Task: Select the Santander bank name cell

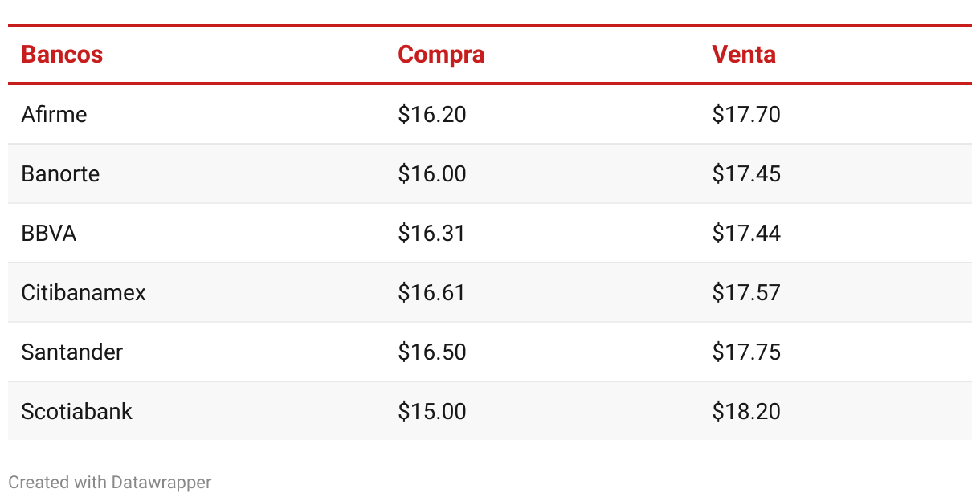Action: (72, 352)
